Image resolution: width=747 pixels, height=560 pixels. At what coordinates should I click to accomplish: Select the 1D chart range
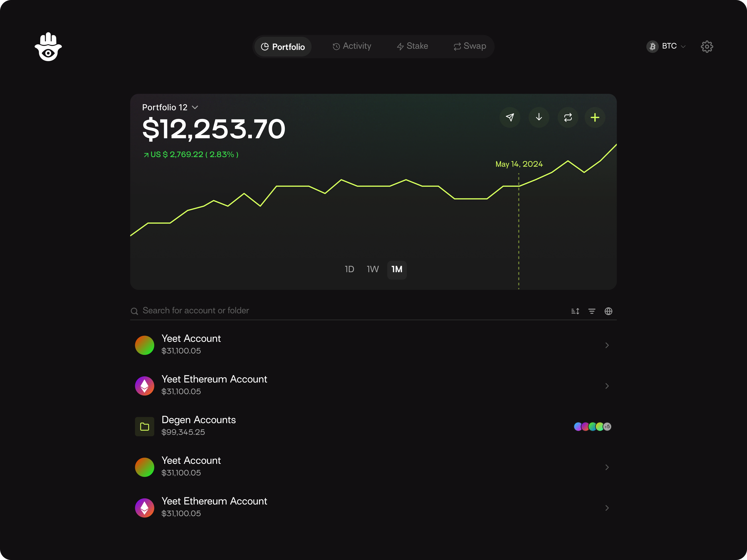349,269
